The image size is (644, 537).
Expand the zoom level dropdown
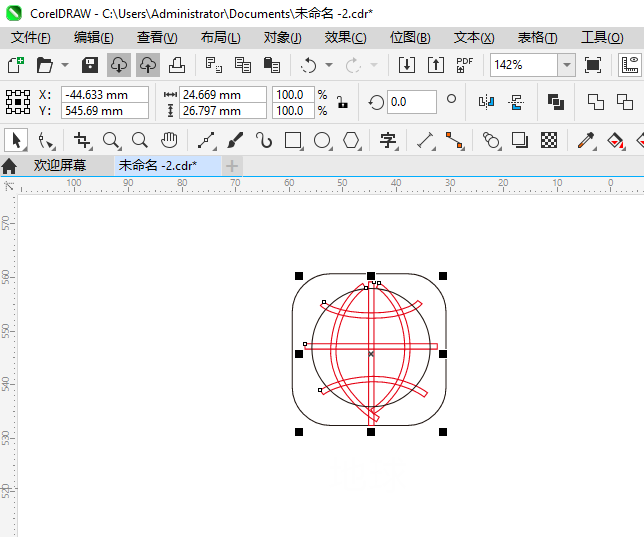coord(566,65)
